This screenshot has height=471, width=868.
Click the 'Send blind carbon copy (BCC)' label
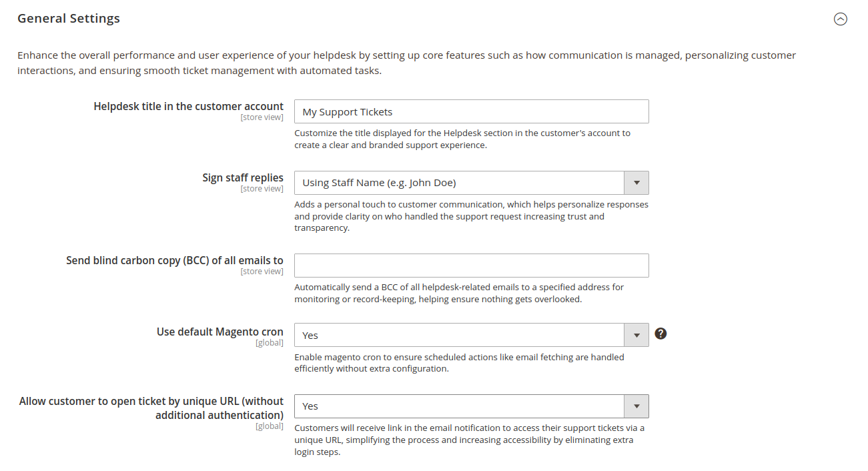[175, 260]
